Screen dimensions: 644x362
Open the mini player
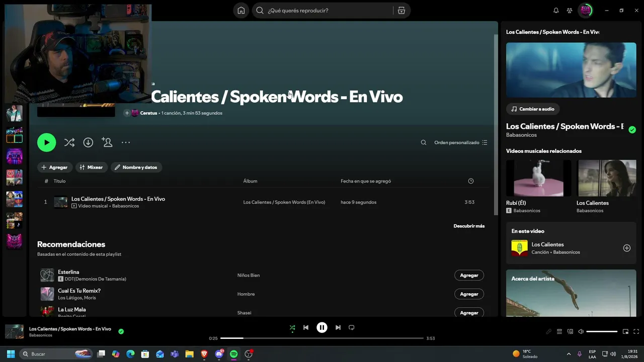pos(625,332)
